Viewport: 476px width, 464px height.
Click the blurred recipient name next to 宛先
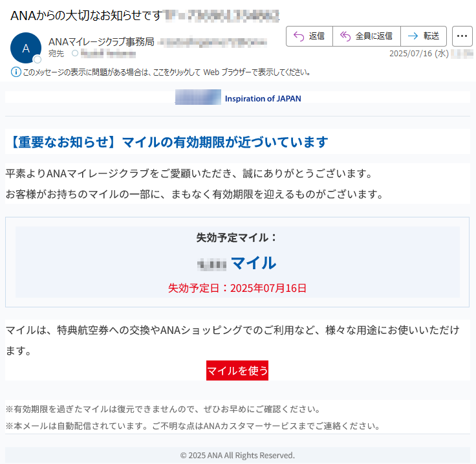click(108, 54)
